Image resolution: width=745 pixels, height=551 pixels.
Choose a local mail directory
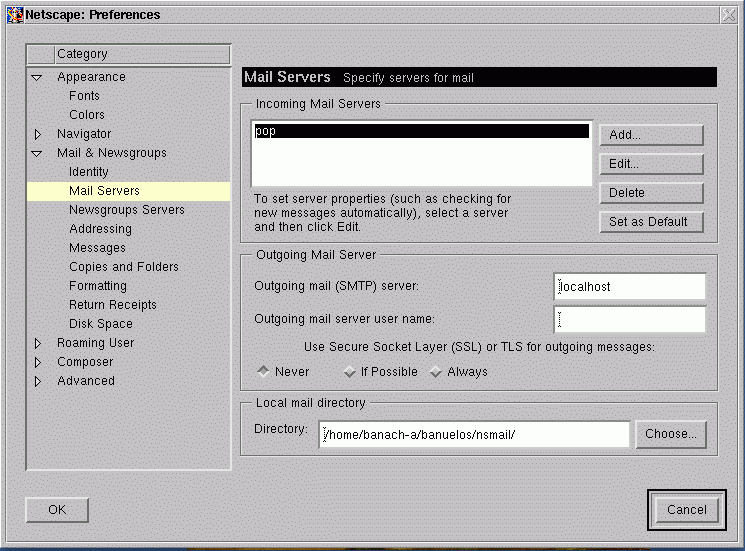pos(671,434)
